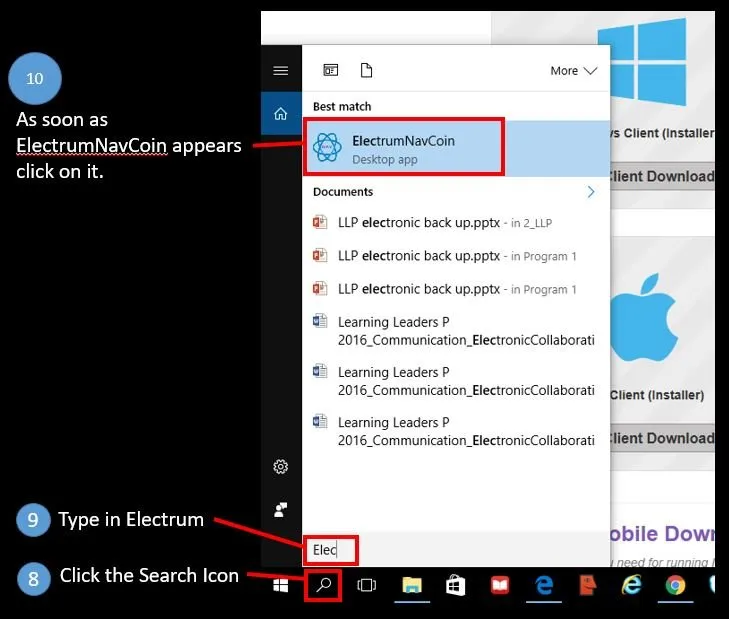The image size is (729, 619).
Task: Open the red book app on taskbar
Action: (x=500, y=585)
